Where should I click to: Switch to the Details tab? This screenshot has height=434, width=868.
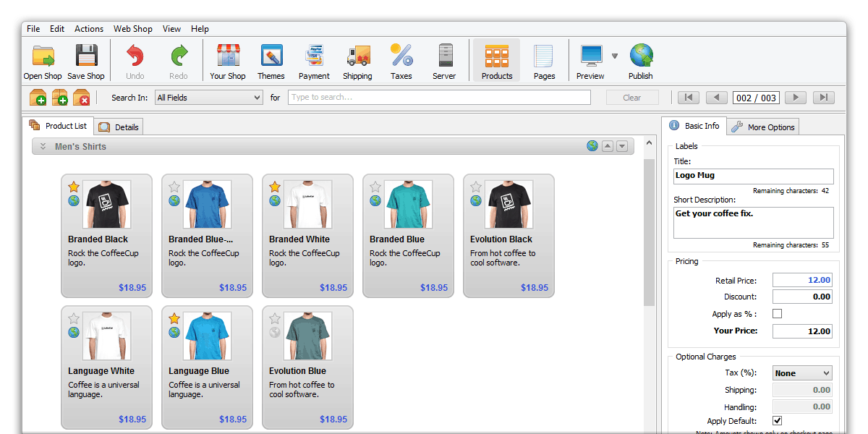tap(119, 127)
